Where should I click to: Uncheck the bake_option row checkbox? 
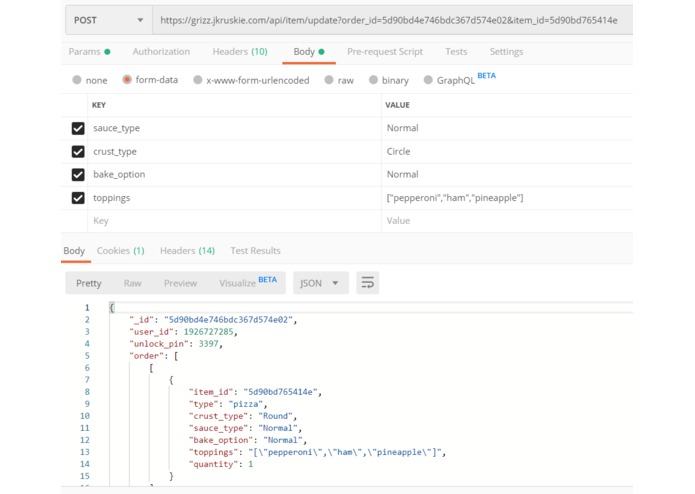coord(78,175)
